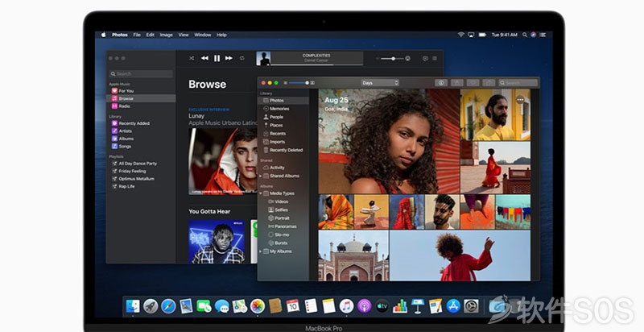Click the Photos Favorite heart button
Viewport: 644px width, 332px height.
(473, 83)
